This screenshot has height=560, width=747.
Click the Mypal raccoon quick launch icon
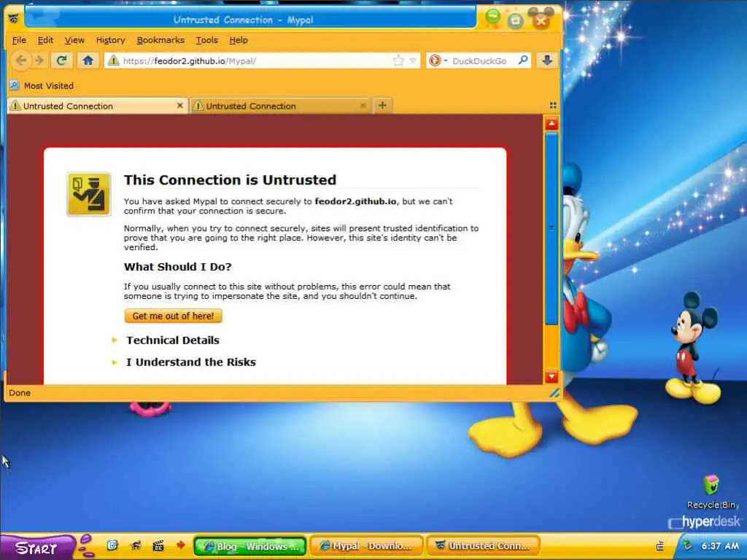(135, 545)
